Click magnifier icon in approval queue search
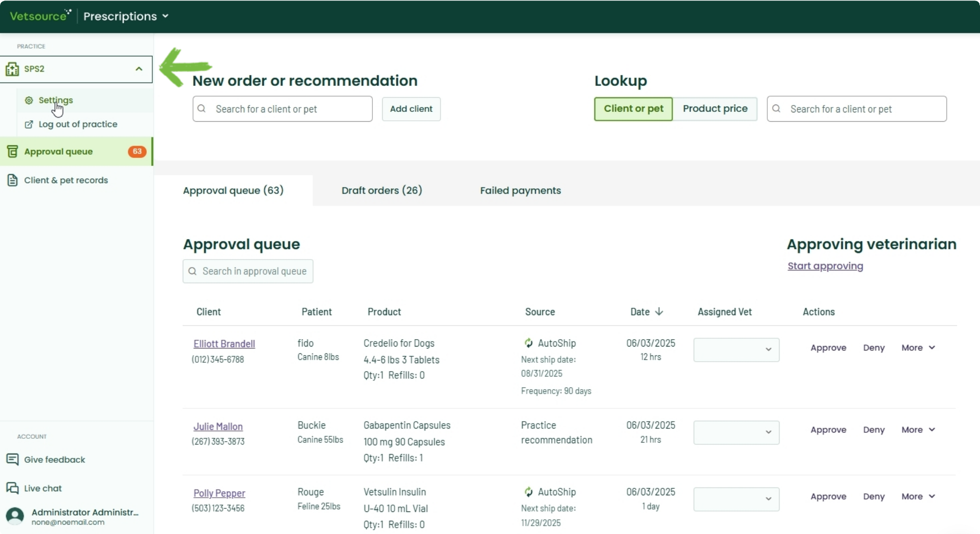This screenshot has width=980, height=534. [193, 271]
